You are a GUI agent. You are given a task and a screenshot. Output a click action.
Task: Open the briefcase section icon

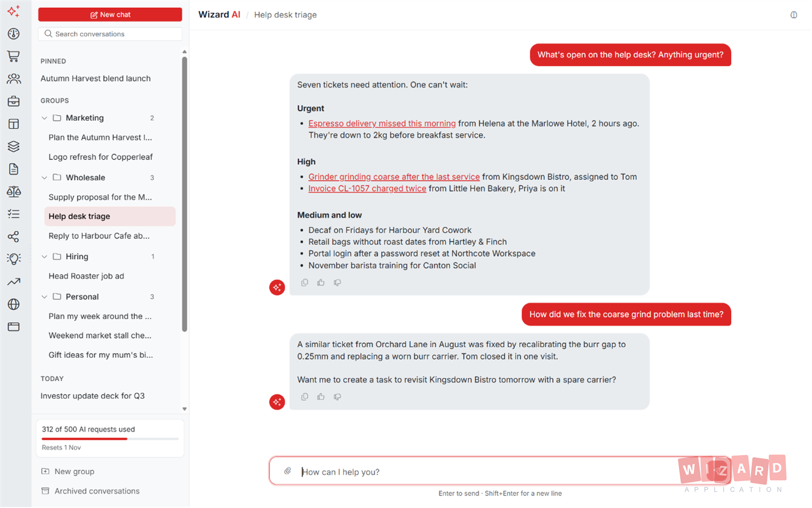[x=14, y=102]
